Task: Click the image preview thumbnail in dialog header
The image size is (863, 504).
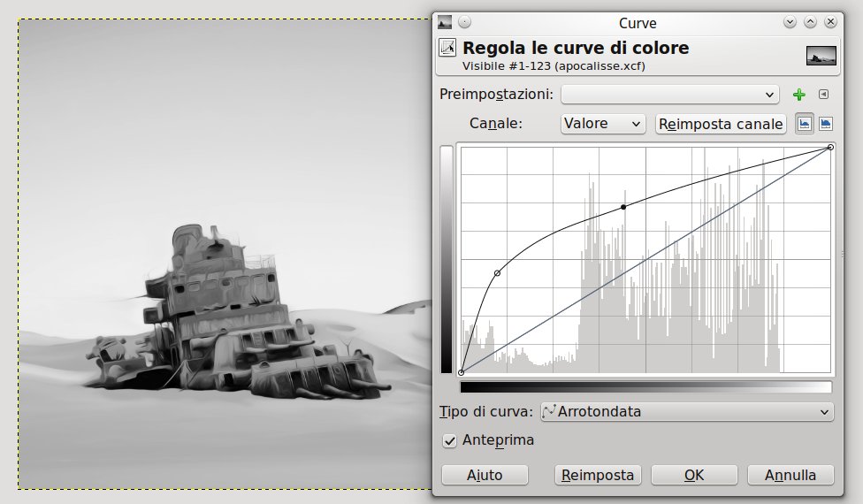Action: (x=821, y=56)
